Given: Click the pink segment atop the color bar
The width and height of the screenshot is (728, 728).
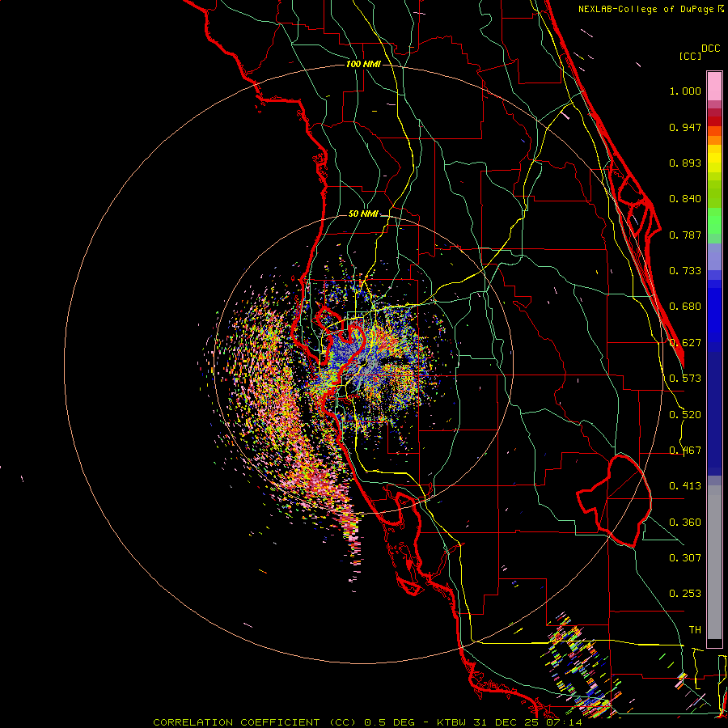Looking at the screenshot, I should coord(714,87).
